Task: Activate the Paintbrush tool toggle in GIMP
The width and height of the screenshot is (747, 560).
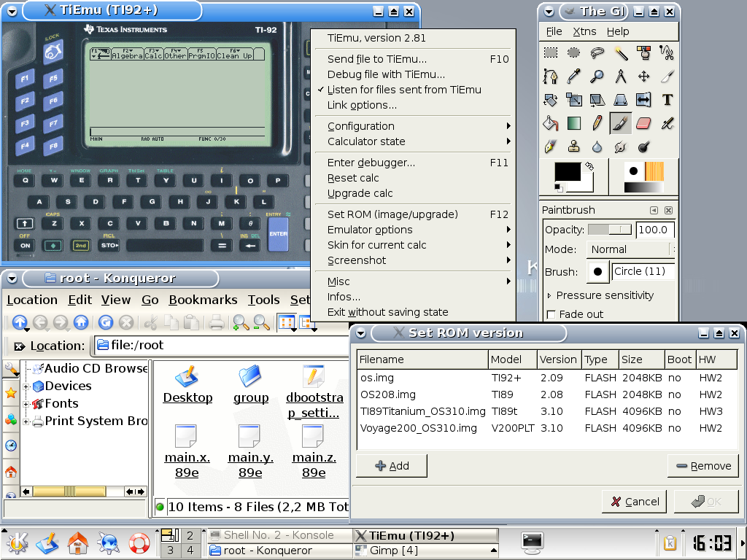Action: pos(621,123)
